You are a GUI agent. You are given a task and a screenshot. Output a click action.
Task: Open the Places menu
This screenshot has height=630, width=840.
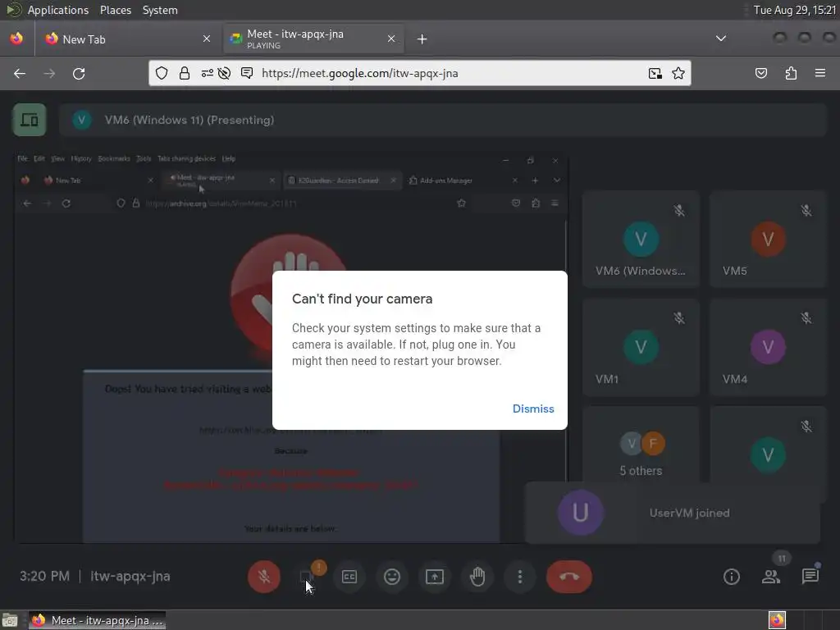[116, 10]
